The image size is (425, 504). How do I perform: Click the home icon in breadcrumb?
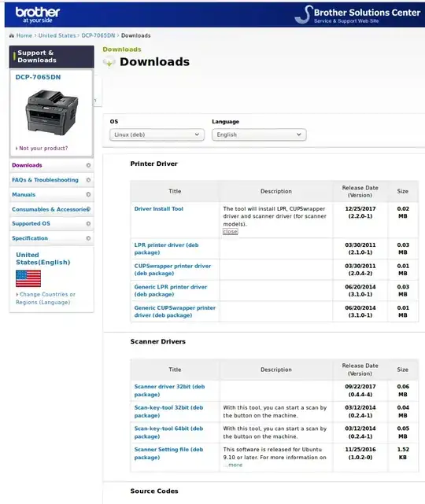coord(12,35)
